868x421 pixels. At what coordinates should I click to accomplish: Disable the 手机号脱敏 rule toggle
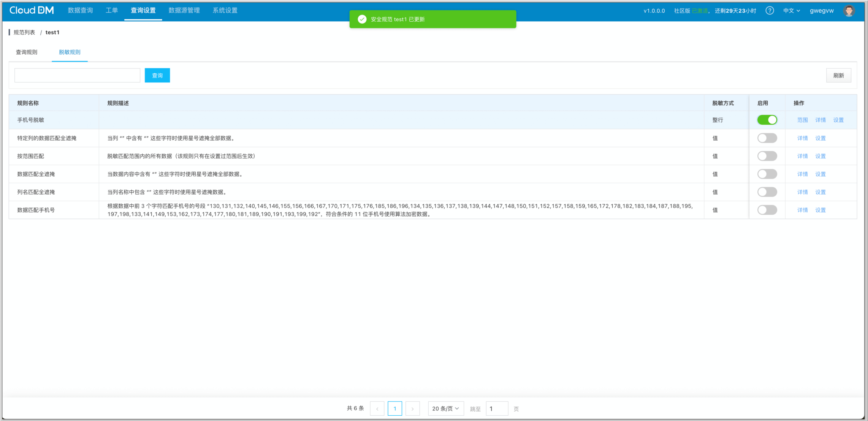pyautogui.click(x=767, y=120)
